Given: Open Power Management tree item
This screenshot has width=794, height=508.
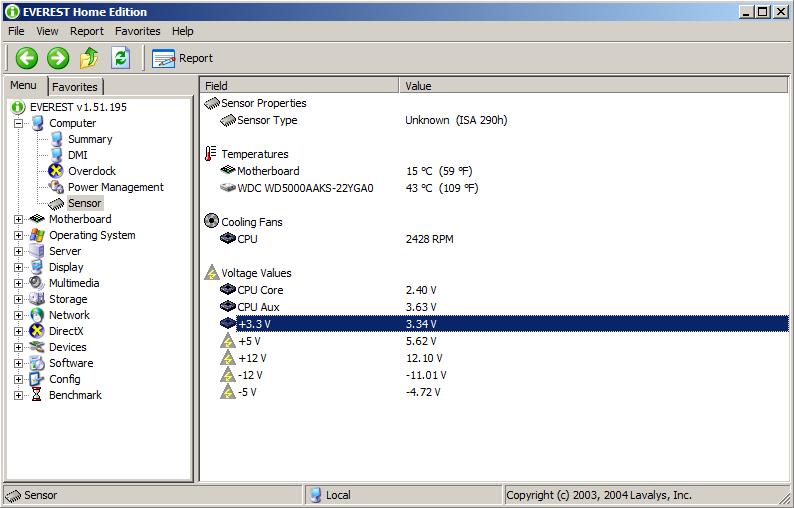Looking at the screenshot, I should (x=115, y=187).
